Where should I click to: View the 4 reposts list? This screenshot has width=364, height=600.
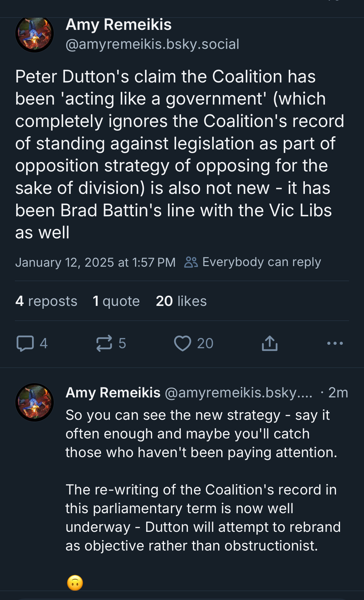coord(46,301)
